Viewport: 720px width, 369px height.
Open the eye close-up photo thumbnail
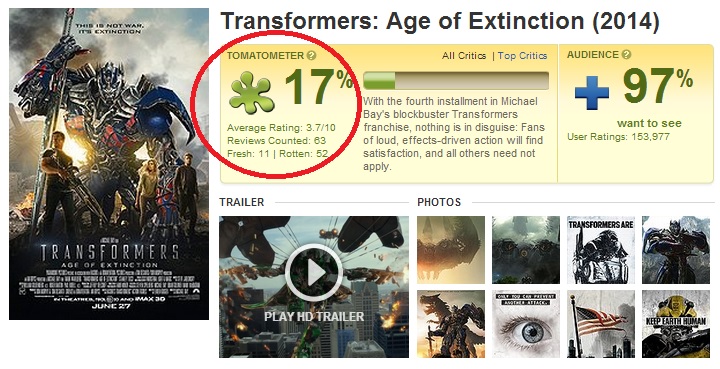[x=526, y=324]
